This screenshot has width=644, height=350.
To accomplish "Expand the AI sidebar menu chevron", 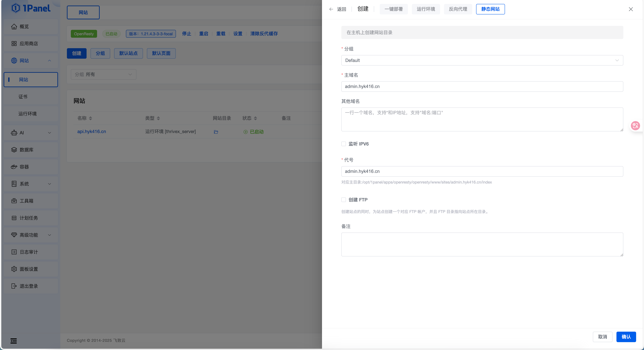I will pos(50,133).
